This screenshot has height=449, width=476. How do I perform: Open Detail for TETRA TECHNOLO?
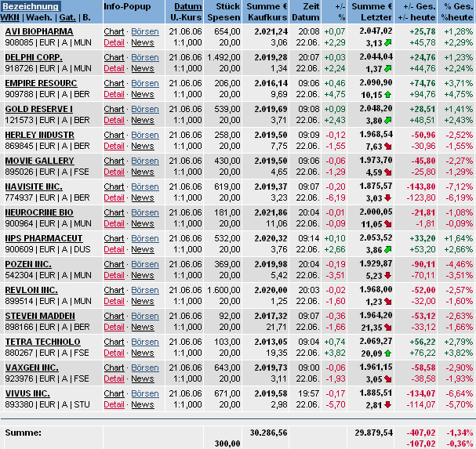click(114, 353)
